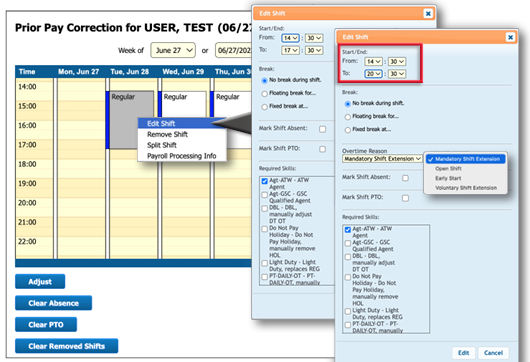Uncheck Agt-ATW skill in front dialog
Image resolution: width=530 pixels, height=362 pixels.
coord(348,230)
